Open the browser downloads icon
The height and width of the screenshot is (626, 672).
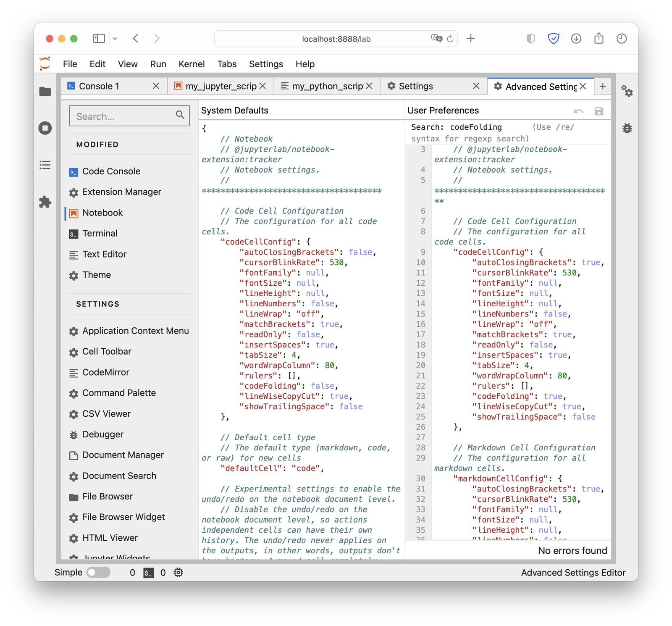tap(576, 39)
